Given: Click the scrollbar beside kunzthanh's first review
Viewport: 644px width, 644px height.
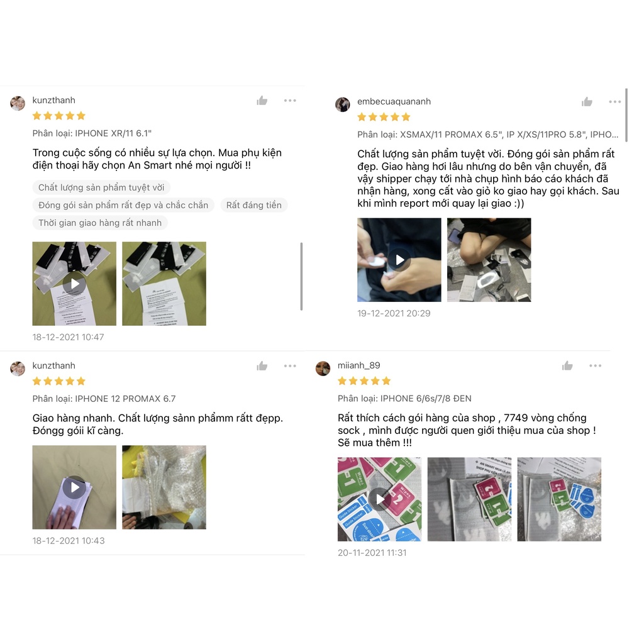Looking at the screenshot, I should (301, 277).
